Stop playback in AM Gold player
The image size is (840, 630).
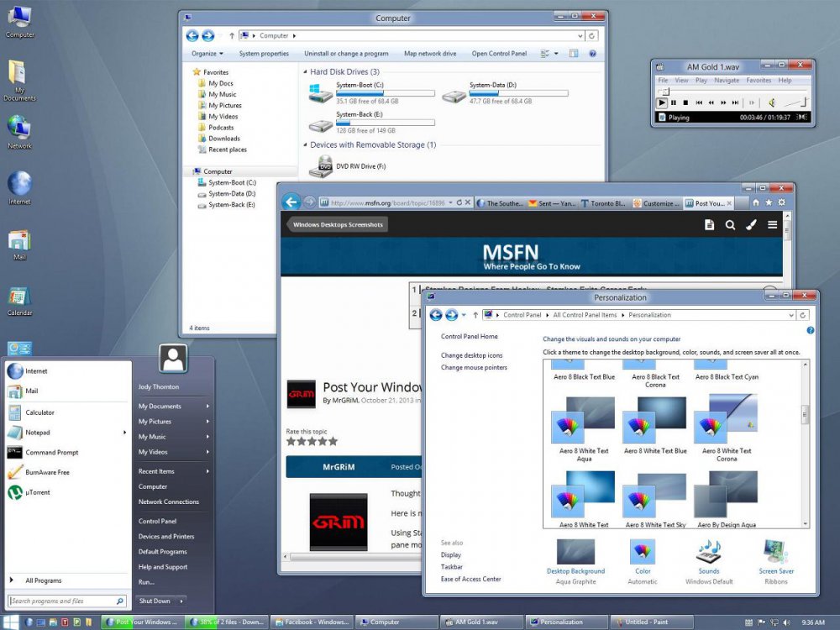point(685,102)
